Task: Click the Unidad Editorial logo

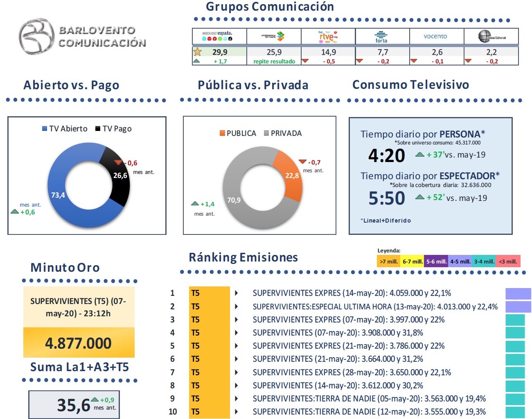Action: pyautogui.click(x=491, y=36)
